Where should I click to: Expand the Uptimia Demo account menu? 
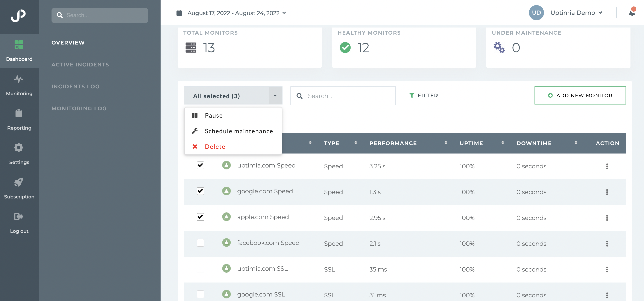coord(576,13)
